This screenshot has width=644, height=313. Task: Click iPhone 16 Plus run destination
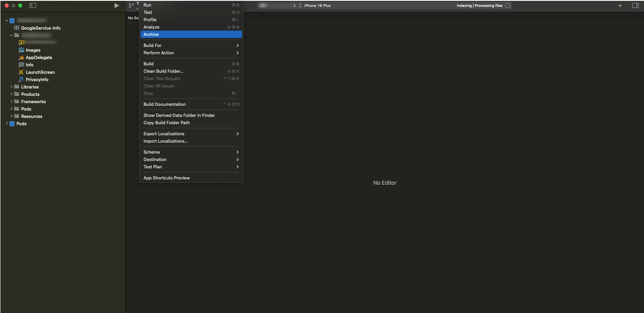317,5
